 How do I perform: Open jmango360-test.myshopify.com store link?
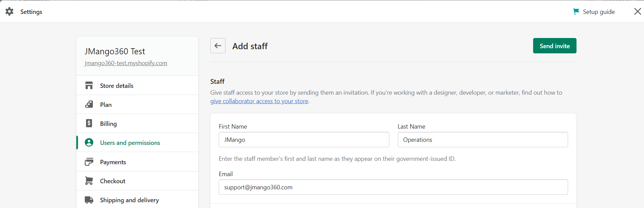click(126, 63)
